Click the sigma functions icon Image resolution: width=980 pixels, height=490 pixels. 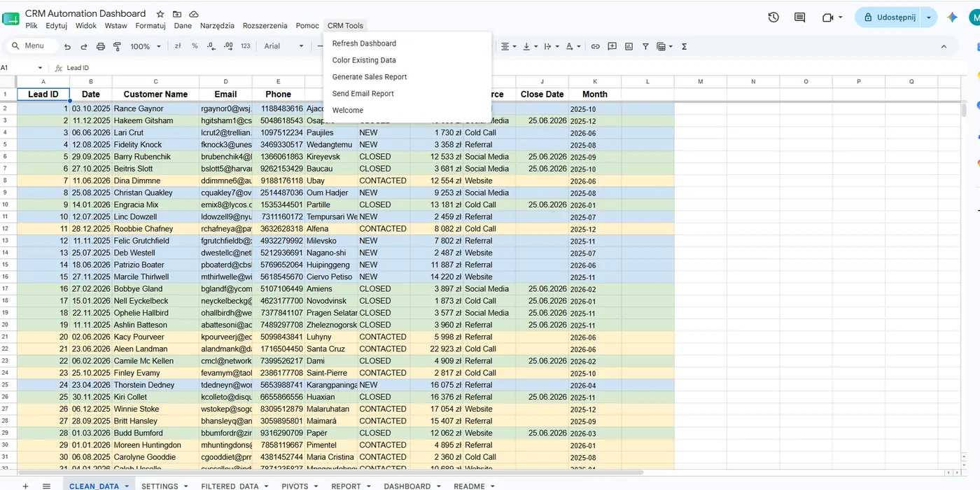(684, 46)
